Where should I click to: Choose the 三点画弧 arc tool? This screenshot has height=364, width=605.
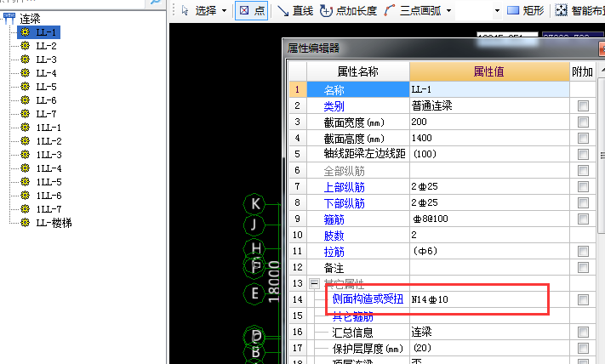click(x=413, y=11)
